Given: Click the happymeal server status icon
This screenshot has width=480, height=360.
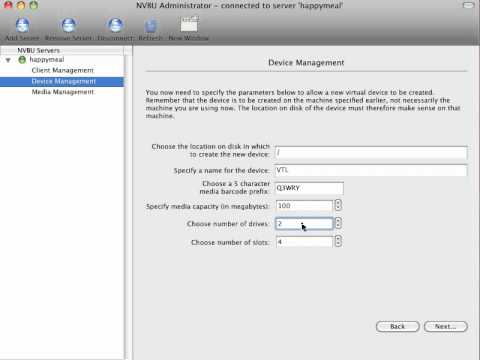Looking at the screenshot, I should click(22, 60).
